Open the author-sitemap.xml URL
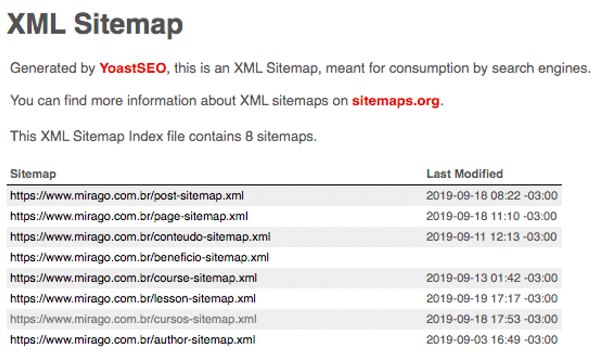The image size is (604, 364). (x=133, y=340)
